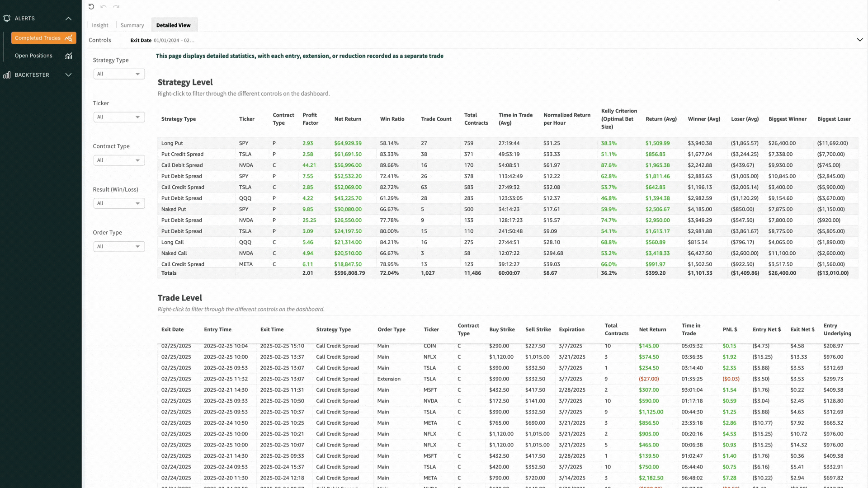Expand the Controls panel chevron
Viewport: 868px width, 488px height.
tap(859, 40)
